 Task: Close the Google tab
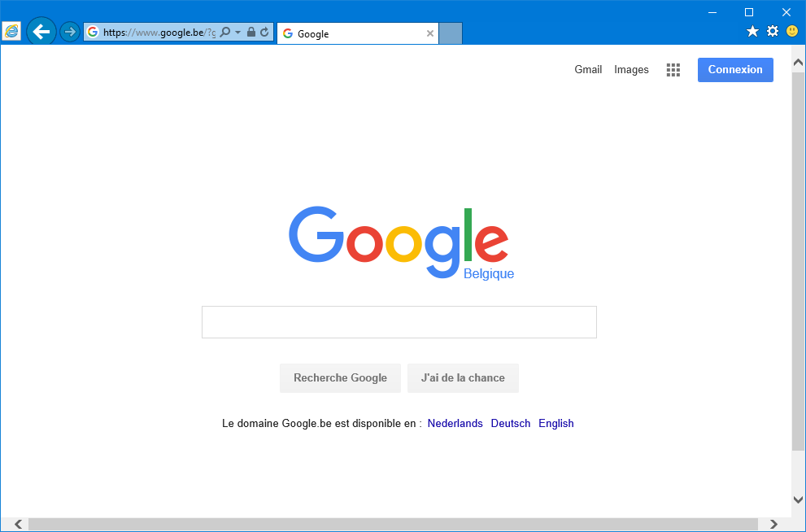tap(430, 33)
